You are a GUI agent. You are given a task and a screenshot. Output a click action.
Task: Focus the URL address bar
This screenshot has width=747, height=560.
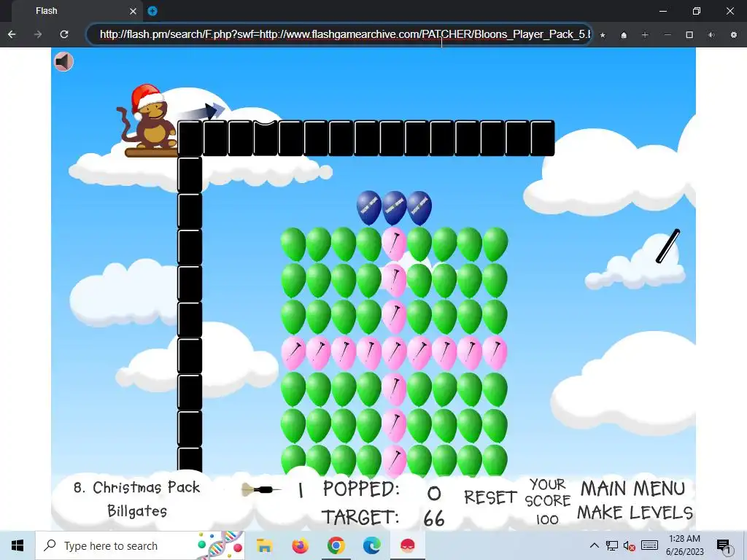pos(339,34)
